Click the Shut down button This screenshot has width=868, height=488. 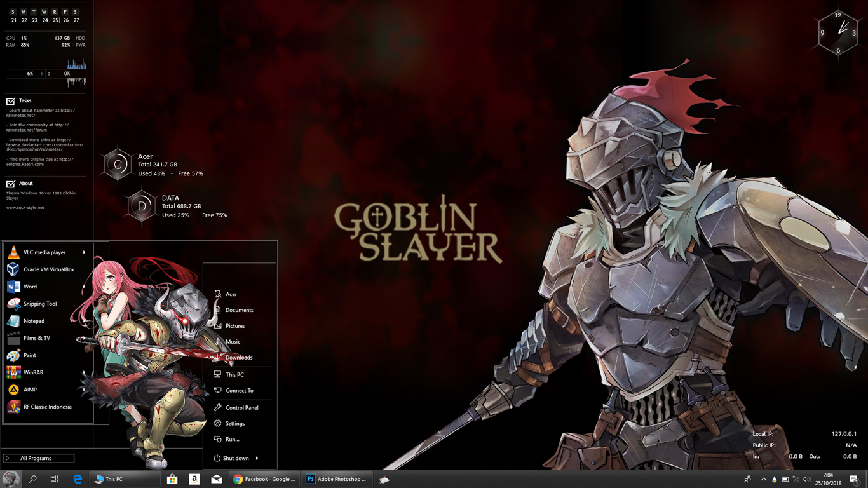click(231, 458)
